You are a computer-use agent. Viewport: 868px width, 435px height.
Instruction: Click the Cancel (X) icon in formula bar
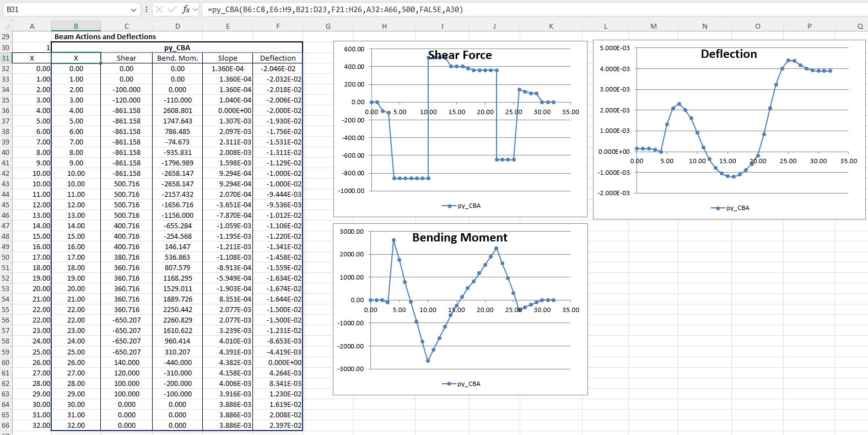(159, 9)
